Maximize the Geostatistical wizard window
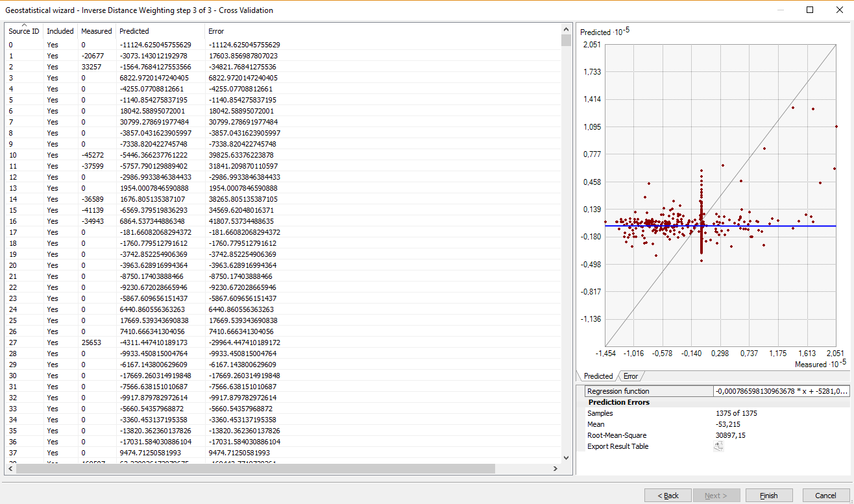 tap(809, 10)
